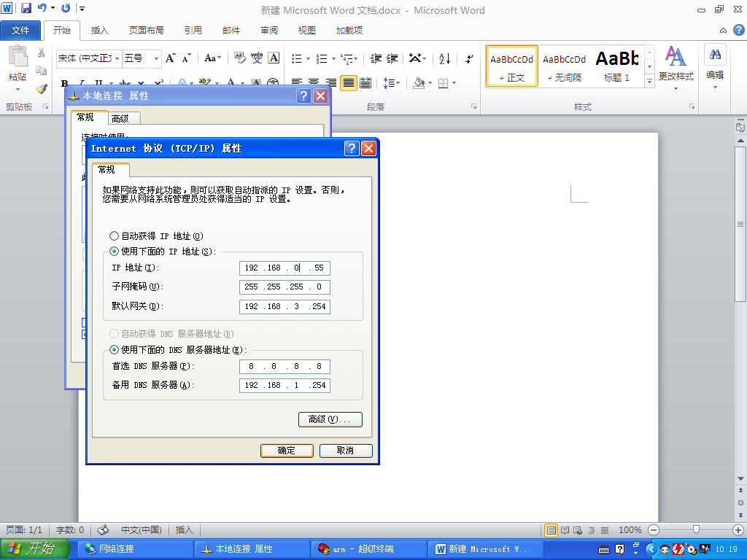747x560 pixels.
Task: Click the Justify alignment button
Action: pyautogui.click(x=348, y=83)
